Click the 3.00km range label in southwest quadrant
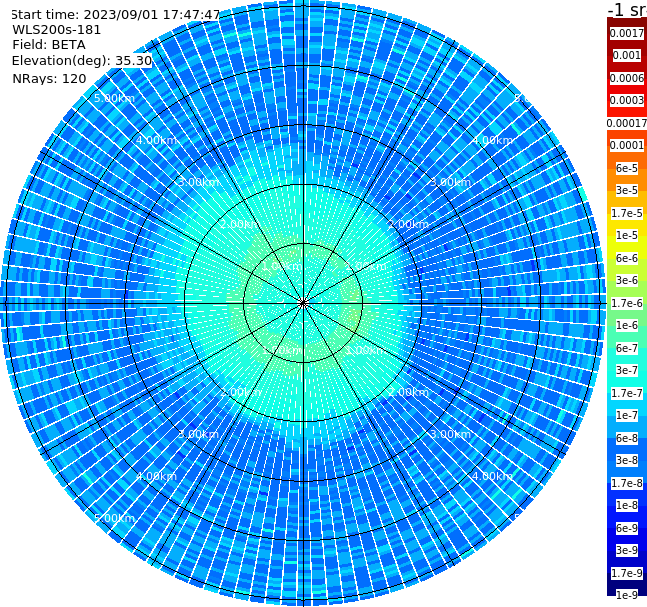Image resolution: width=647 pixels, height=607 pixels. click(198, 434)
